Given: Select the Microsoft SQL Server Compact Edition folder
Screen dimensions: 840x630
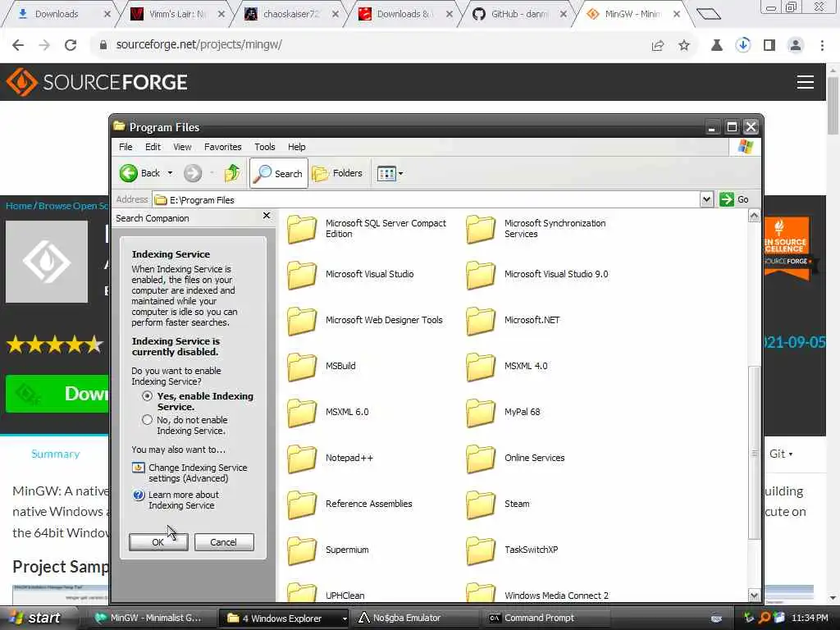Looking at the screenshot, I should [x=367, y=229].
